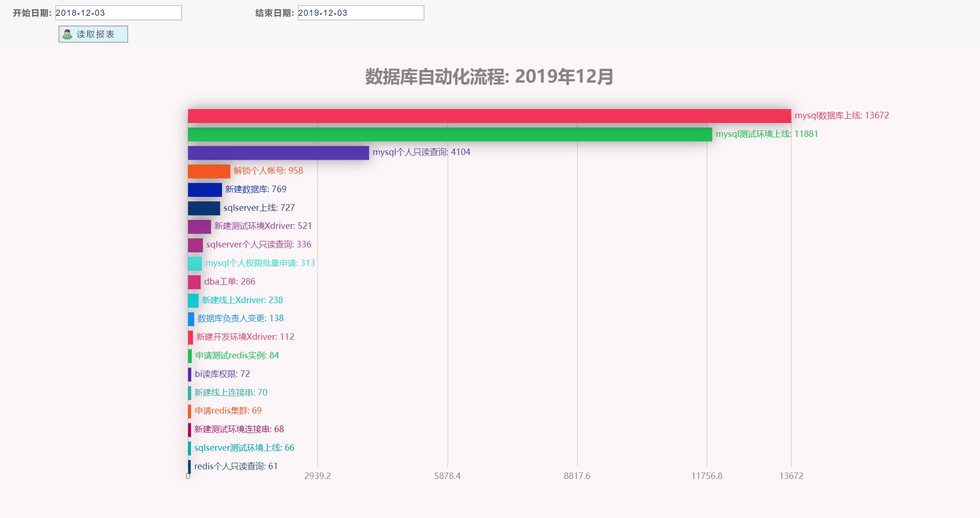This screenshot has width=980, height=518.
Task: Click the turquoise mysql个人权限批量申请 bar
Action: pos(195,264)
